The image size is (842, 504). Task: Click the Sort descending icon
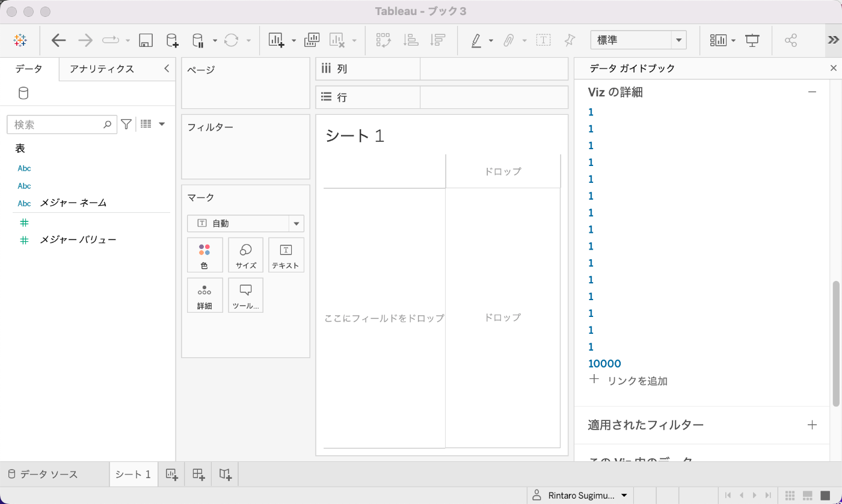(438, 40)
